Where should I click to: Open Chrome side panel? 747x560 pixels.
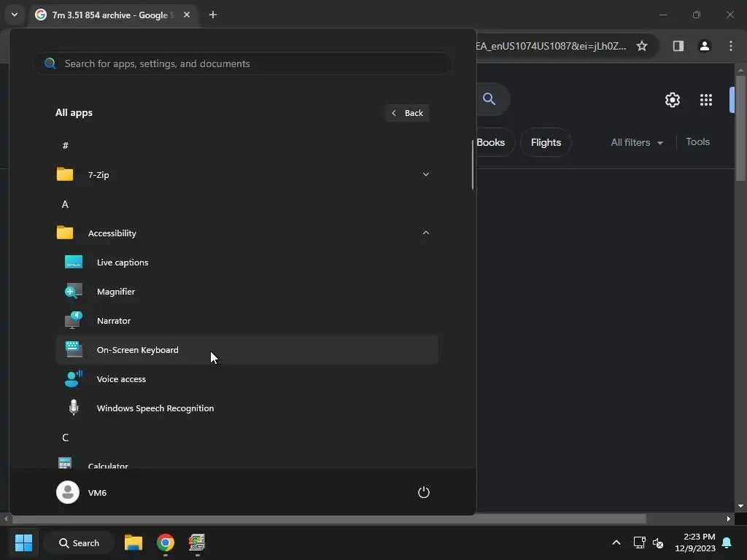pyautogui.click(x=678, y=46)
